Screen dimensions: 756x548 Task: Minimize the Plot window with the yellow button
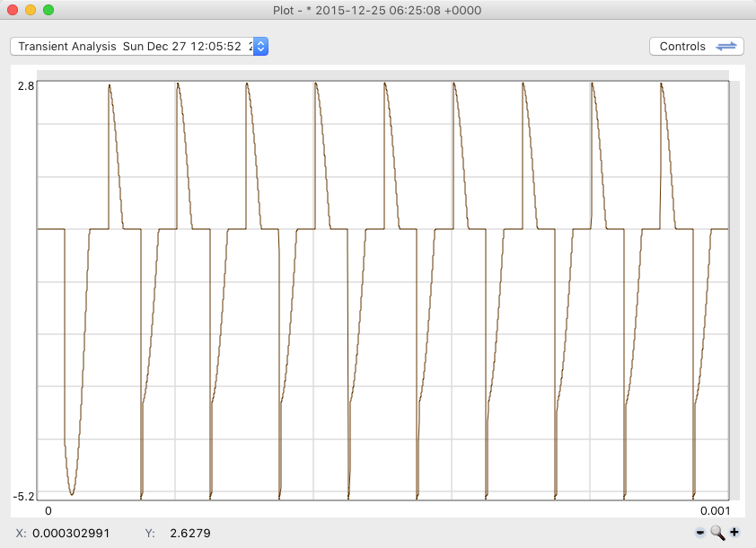(x=31, y=10)
